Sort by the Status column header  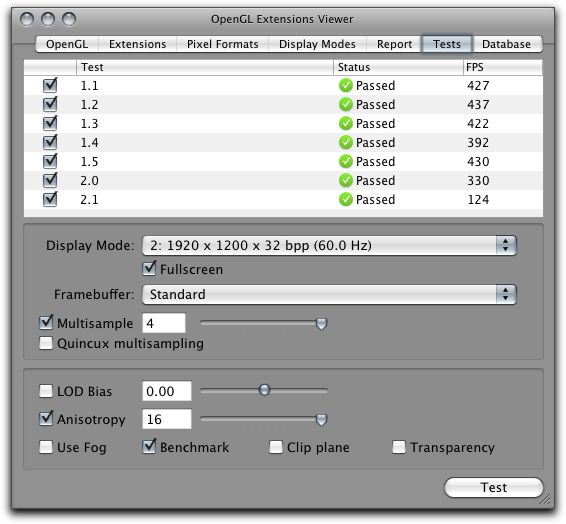[398, 67]
